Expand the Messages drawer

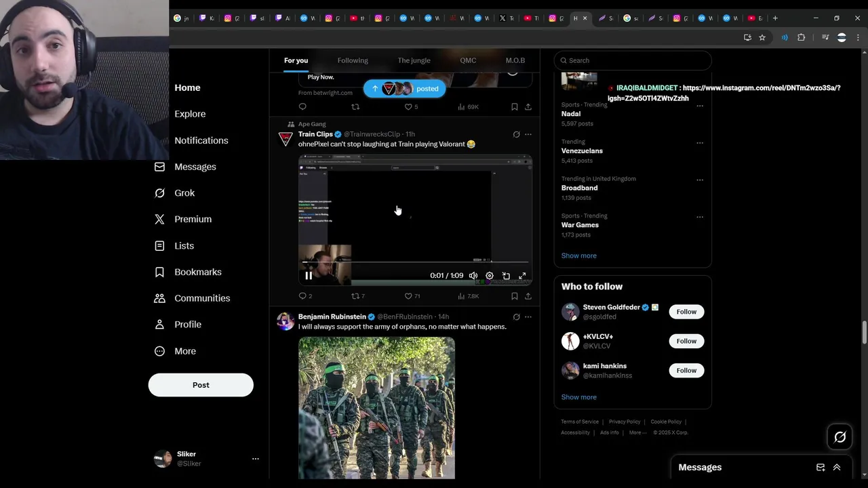tap(837, 467)
